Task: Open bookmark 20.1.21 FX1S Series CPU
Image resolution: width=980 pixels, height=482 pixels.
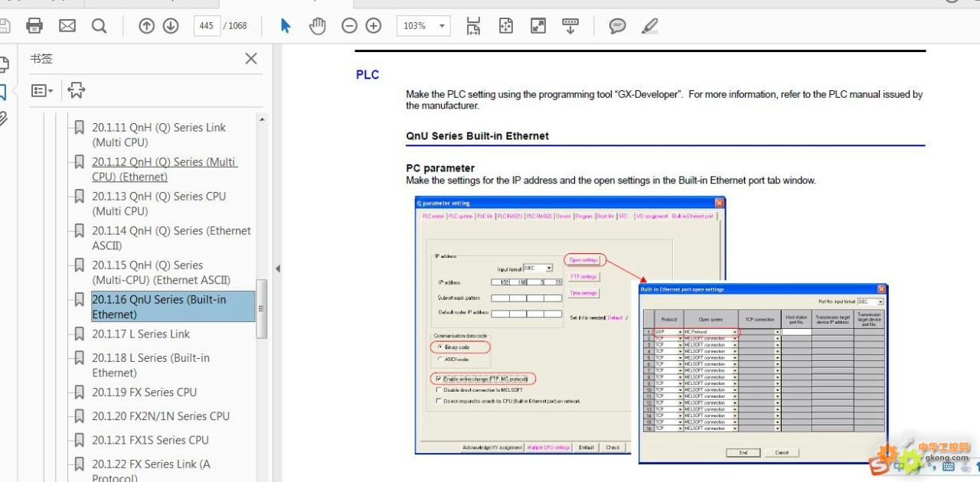Action: (x=150, y=440)
